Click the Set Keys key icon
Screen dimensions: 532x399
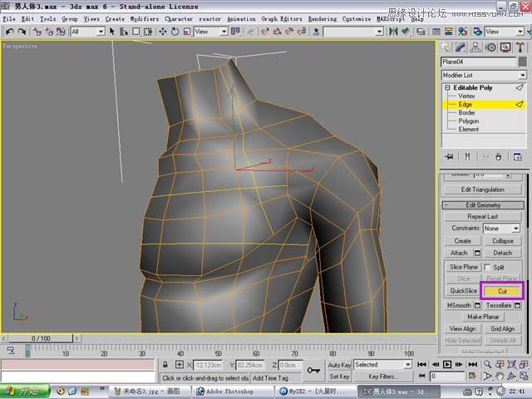point(314,370)
